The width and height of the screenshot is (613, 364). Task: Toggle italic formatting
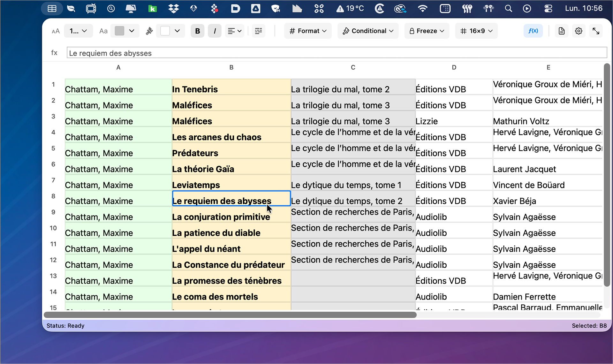tap(215, 31)
